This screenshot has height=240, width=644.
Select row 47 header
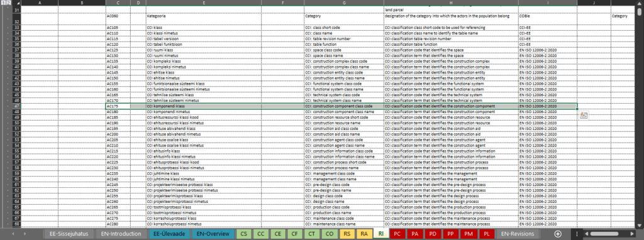17,106
